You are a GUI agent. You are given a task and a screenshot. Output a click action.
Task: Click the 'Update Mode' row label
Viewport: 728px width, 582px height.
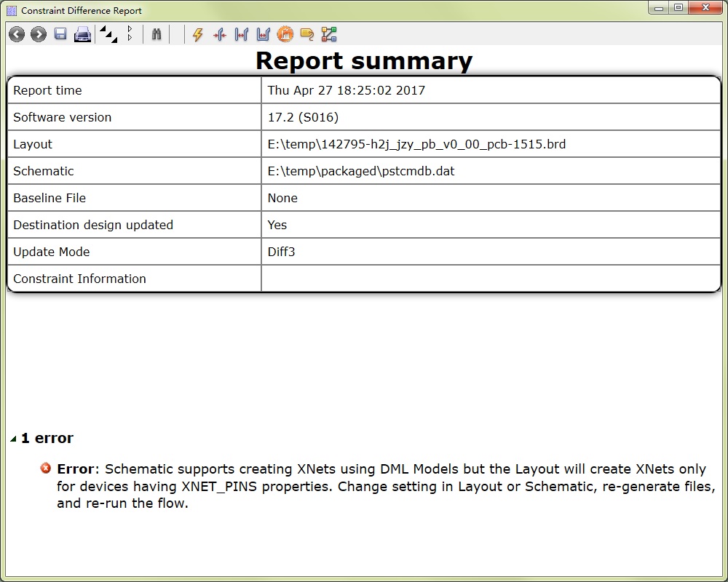(52, 252)
